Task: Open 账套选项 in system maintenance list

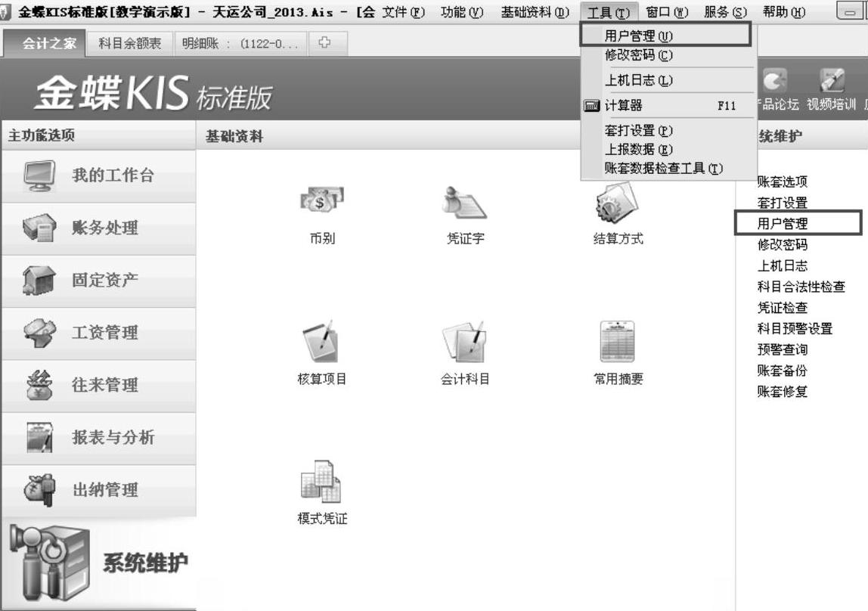Action: (x=783, y=181)
